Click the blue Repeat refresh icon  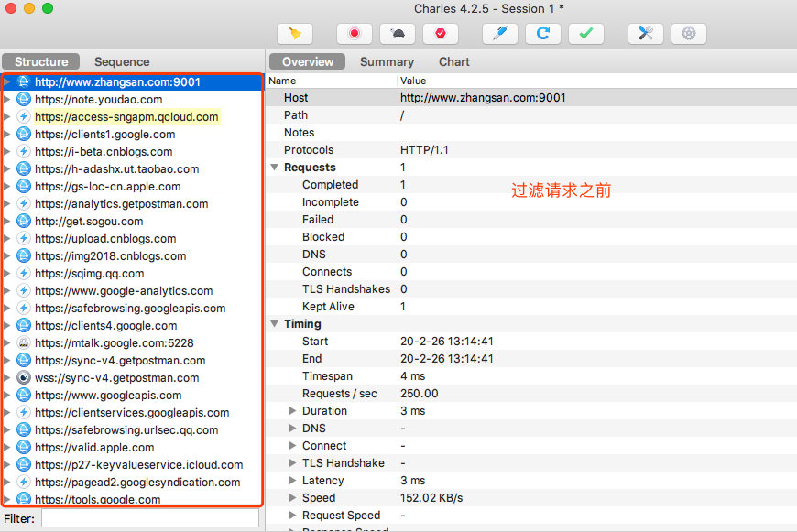[x=543, y=34]
